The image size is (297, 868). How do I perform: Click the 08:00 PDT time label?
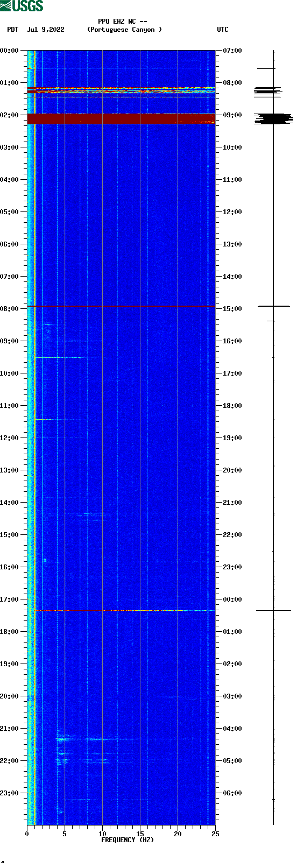tap(10, 309)
